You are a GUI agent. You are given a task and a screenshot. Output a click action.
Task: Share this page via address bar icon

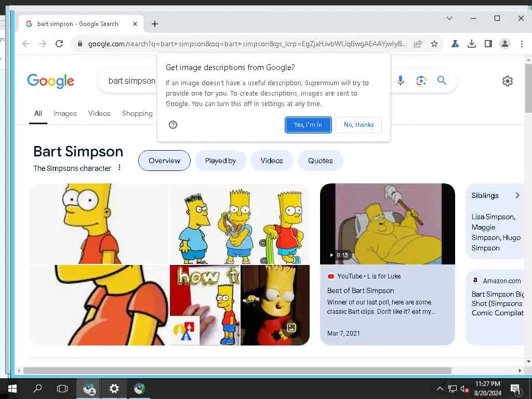click(x=418, y=44)
